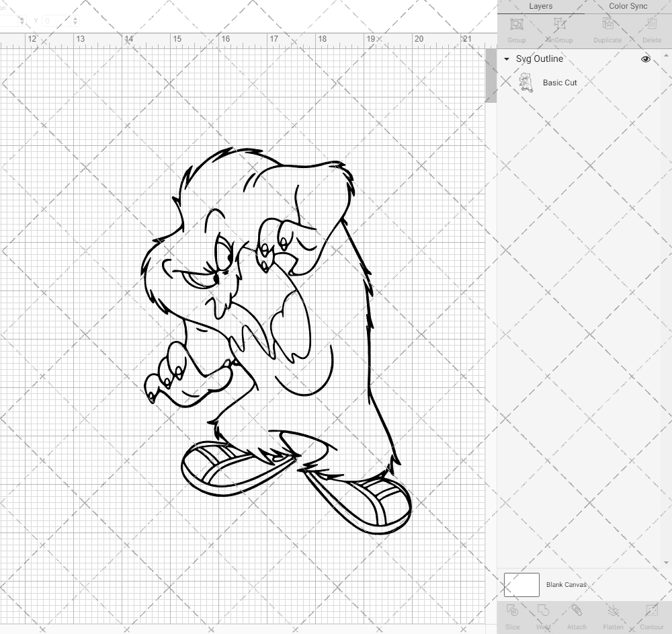
Task: Click the Duplicate icon
Action: click(607, 24)
